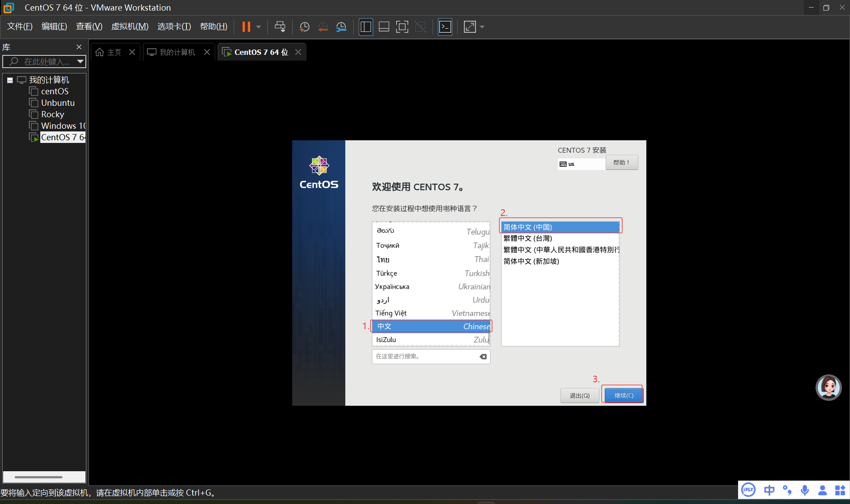The height and width of the screenshot is (504, 850).
Task: Close the 我的计算机 tab
Action: 207,52
